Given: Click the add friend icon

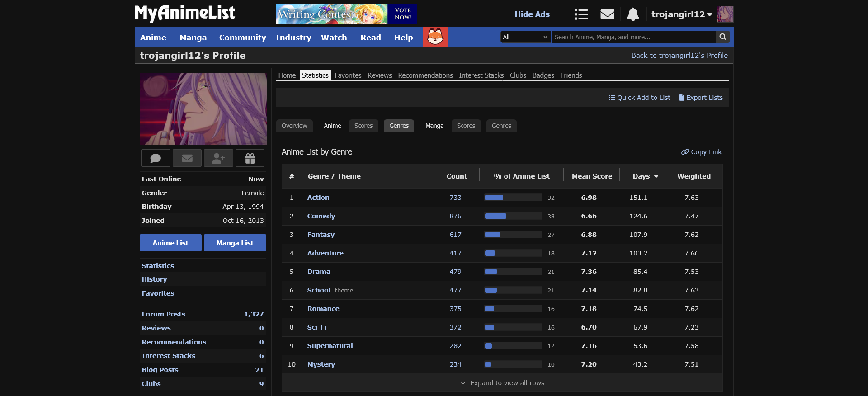Looking at the screenshot, I should [x=218, y=158].
